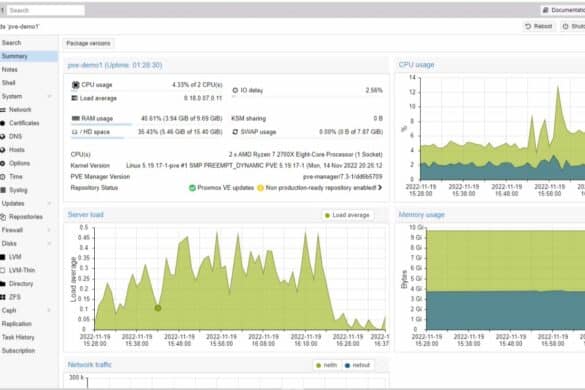585x390 pixels.
Task: Click the Package versions button
Action: (88, 44)
